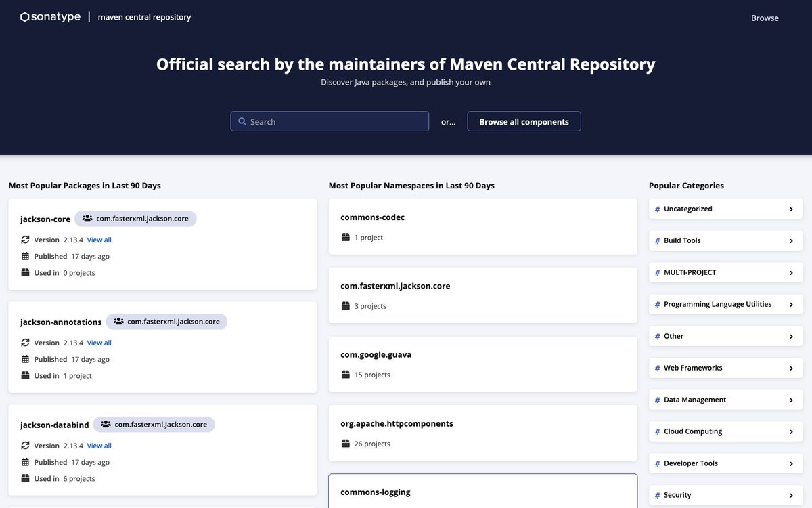This screenshot has height=508, width=812.
Task: Click 'Used in 6 projects' text
Action: pos(65,479)
